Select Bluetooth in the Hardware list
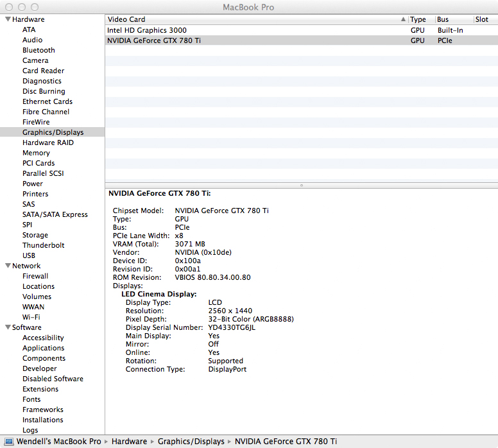The height and width of the screenshot is (448, 498). [39, 50]
